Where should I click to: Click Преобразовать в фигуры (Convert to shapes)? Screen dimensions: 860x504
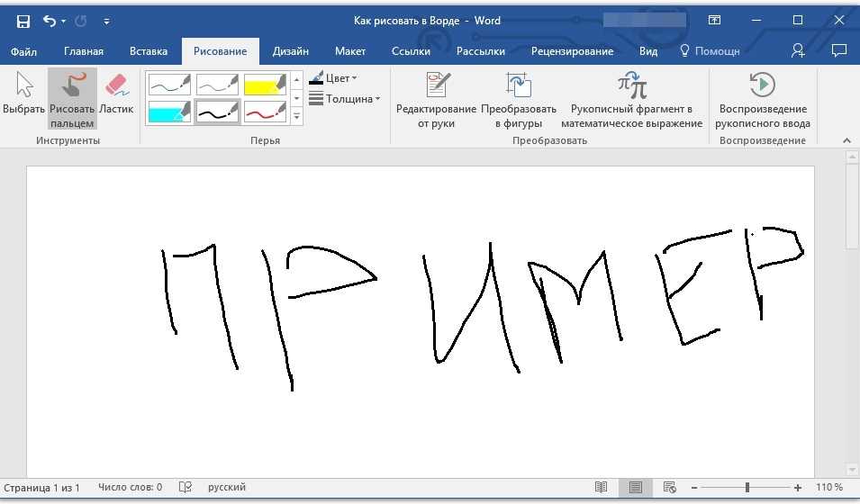pos(519,100)
